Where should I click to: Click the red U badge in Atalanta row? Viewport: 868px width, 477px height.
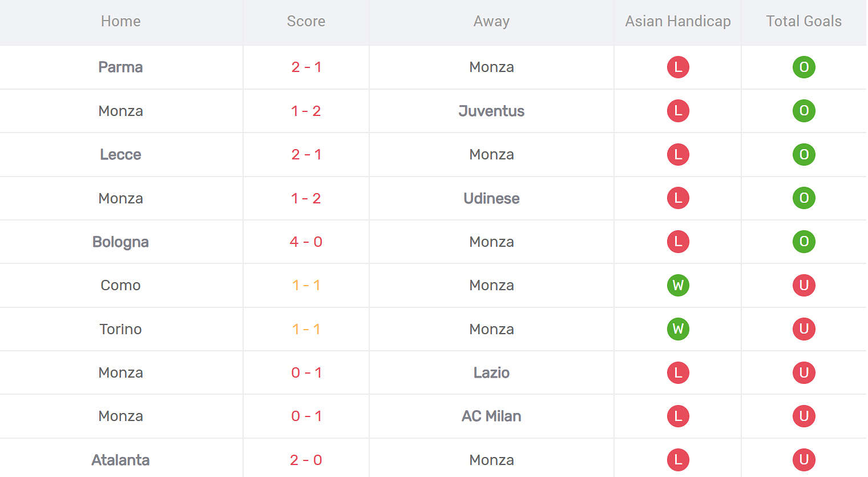[x=804, y=460]
